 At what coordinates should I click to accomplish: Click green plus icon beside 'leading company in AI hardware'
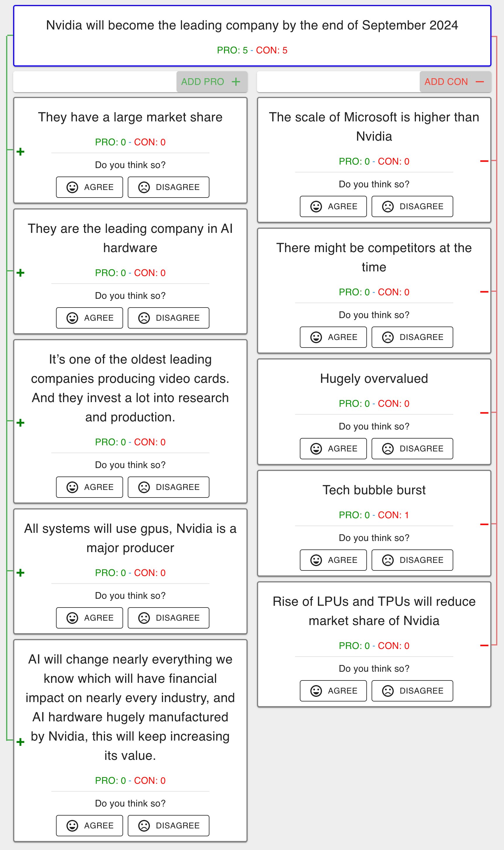click(x=20, y=273)
